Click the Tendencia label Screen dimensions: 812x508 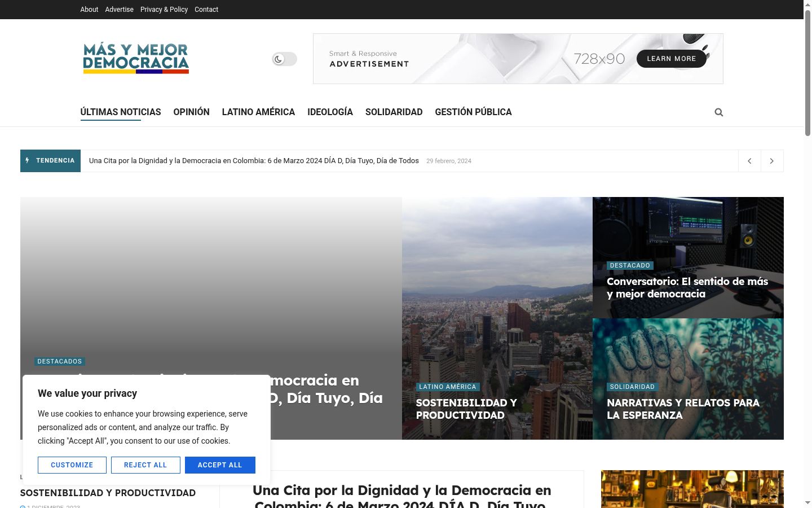[x=50, y=161]
